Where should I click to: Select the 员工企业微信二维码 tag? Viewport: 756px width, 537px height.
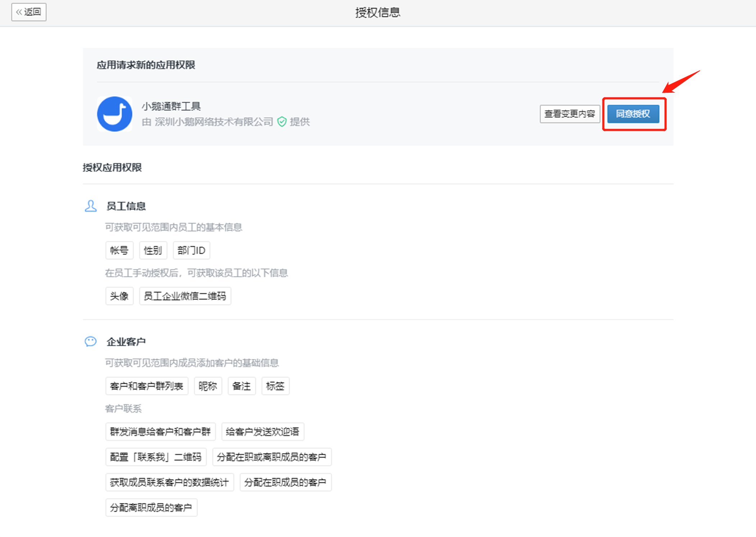point(185,296)
